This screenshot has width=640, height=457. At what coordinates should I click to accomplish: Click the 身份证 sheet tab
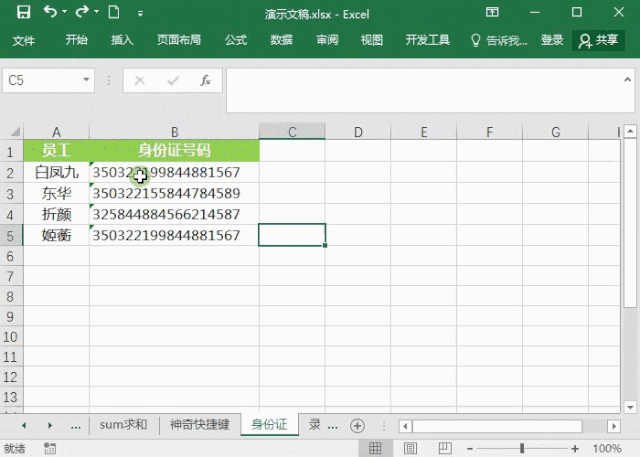pos(269,425)
